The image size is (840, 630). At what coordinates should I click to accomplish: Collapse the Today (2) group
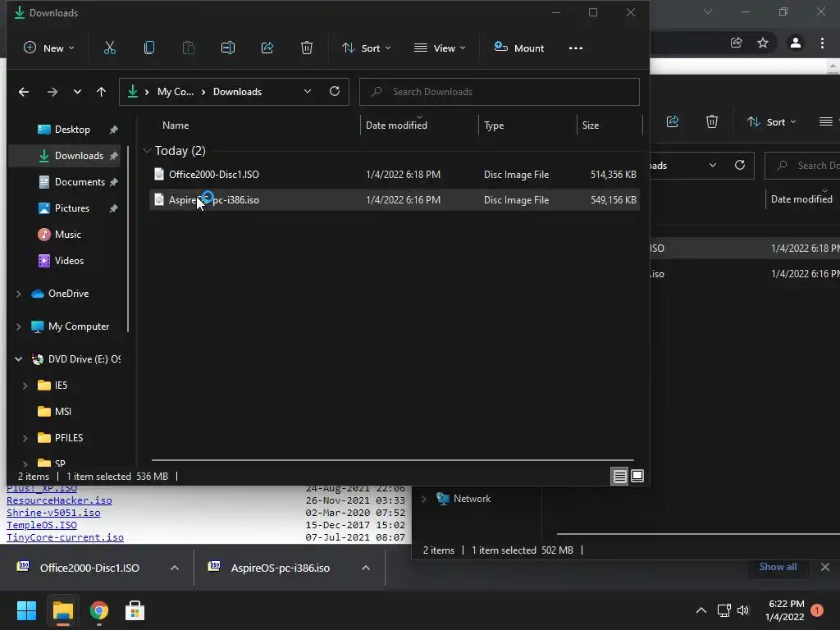tap(148, 151)
